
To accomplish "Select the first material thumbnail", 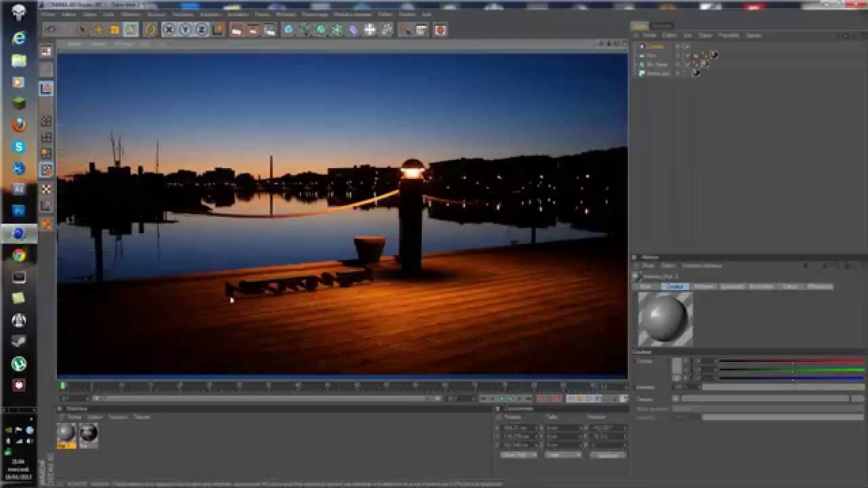I will (x=66, y=434).
